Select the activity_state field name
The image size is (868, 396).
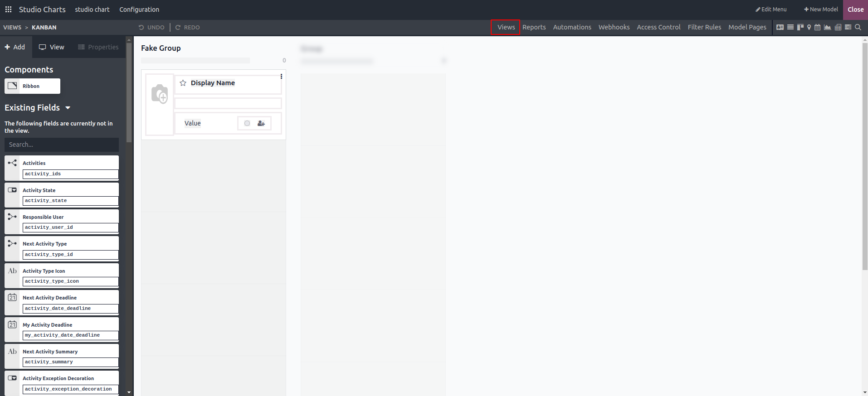[x=70, y=201]
